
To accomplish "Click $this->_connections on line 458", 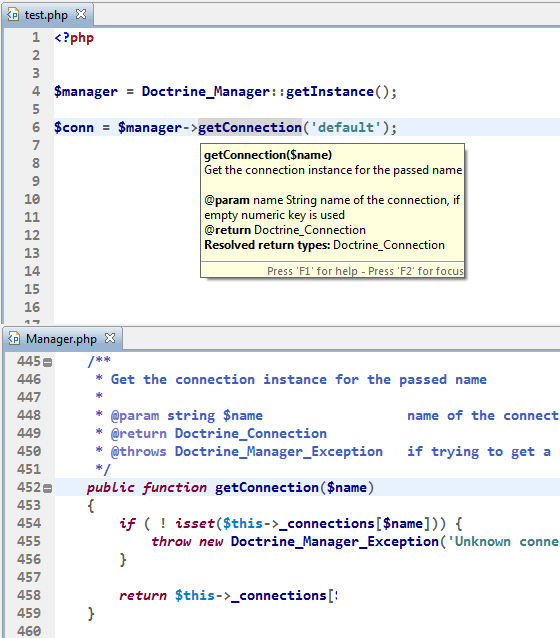I will click(x=251, y=596).
